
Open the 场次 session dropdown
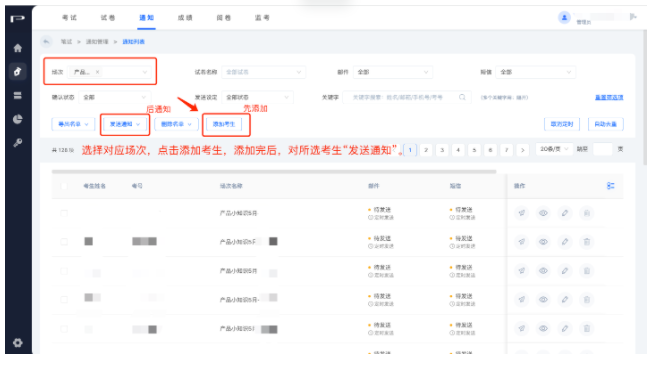tap(110, 72)
